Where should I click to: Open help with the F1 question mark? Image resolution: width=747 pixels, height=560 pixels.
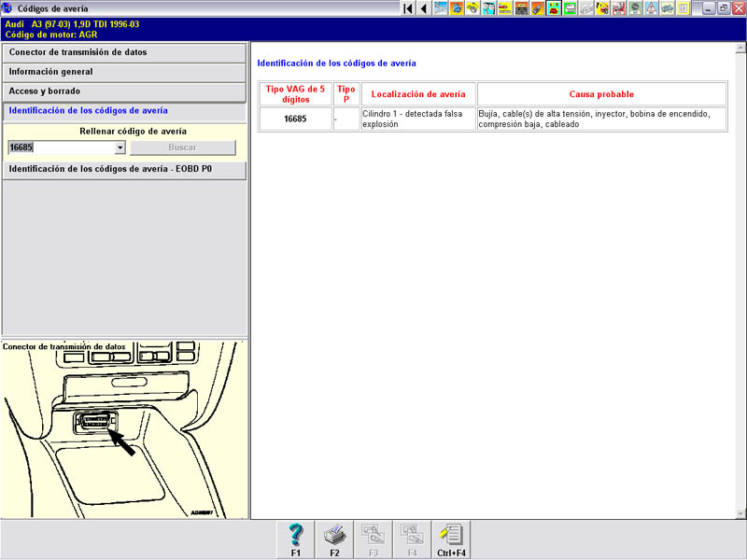296,539
